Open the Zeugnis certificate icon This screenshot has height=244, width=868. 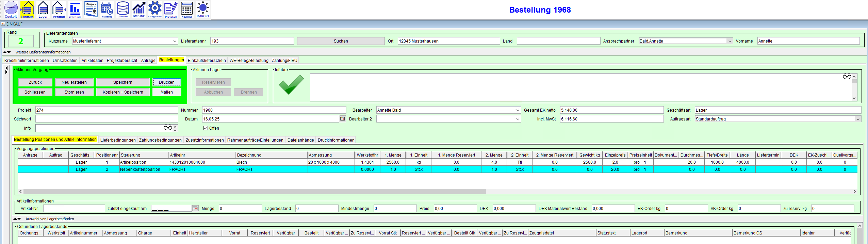[x=91, y=9]
